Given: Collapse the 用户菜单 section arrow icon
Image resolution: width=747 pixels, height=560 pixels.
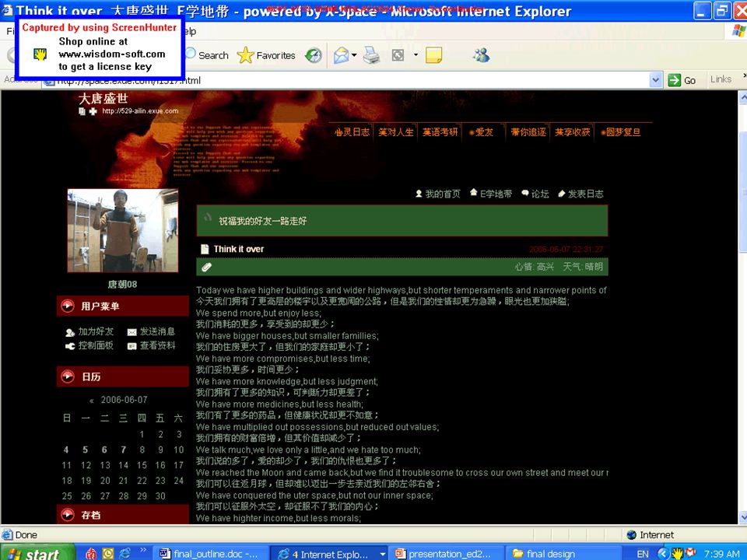Looking at the screenshot, I should point(68,306).
